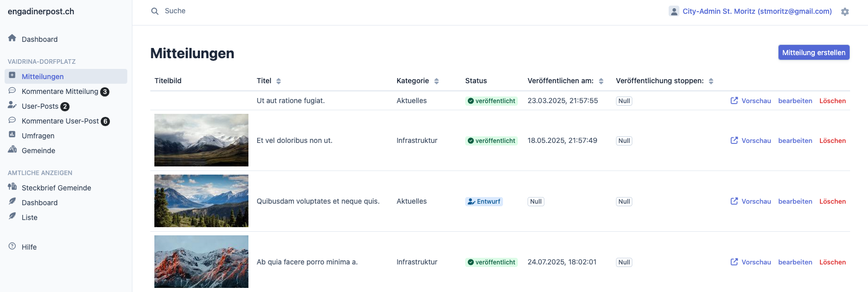Open User-Posts section in sidebar
Image resolution: width=868 pixels, height=292 pixels.
point(40,106)
